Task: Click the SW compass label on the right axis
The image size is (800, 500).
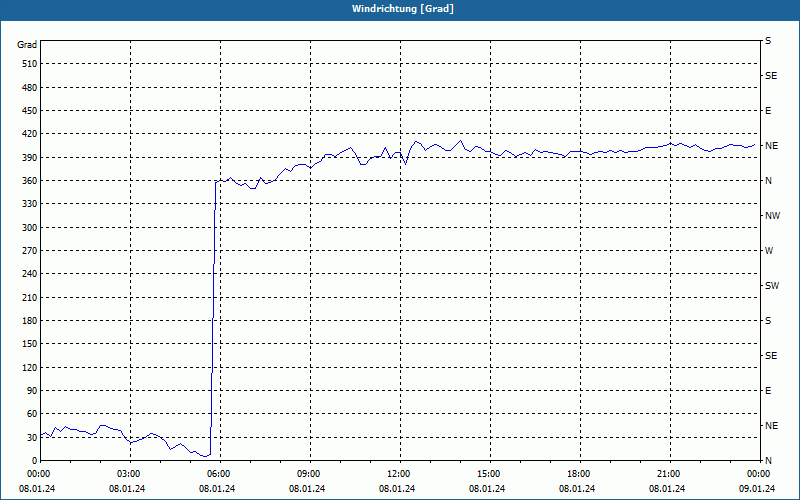Action: coord(772,286)
